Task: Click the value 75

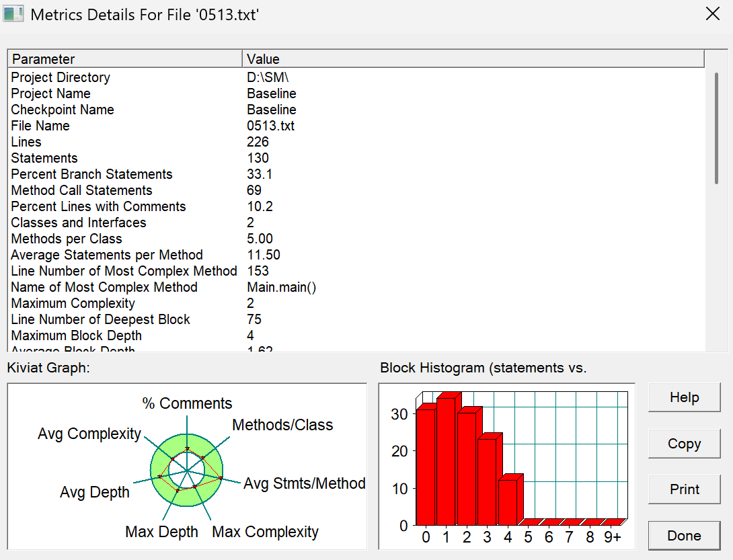Action: click(x=254, y=319)
